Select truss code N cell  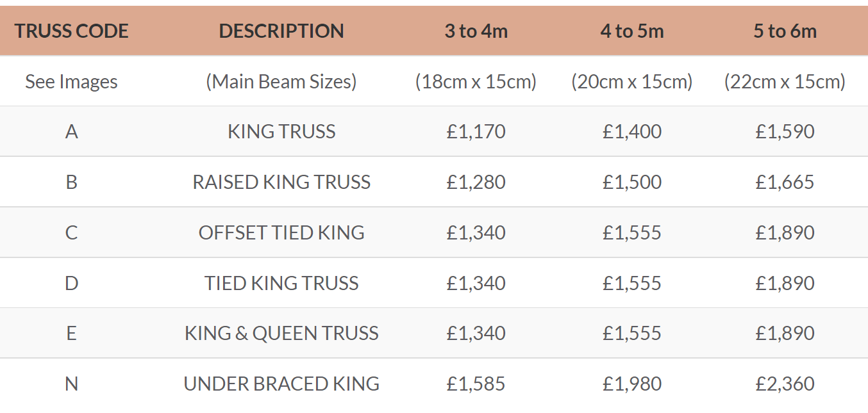72,384
